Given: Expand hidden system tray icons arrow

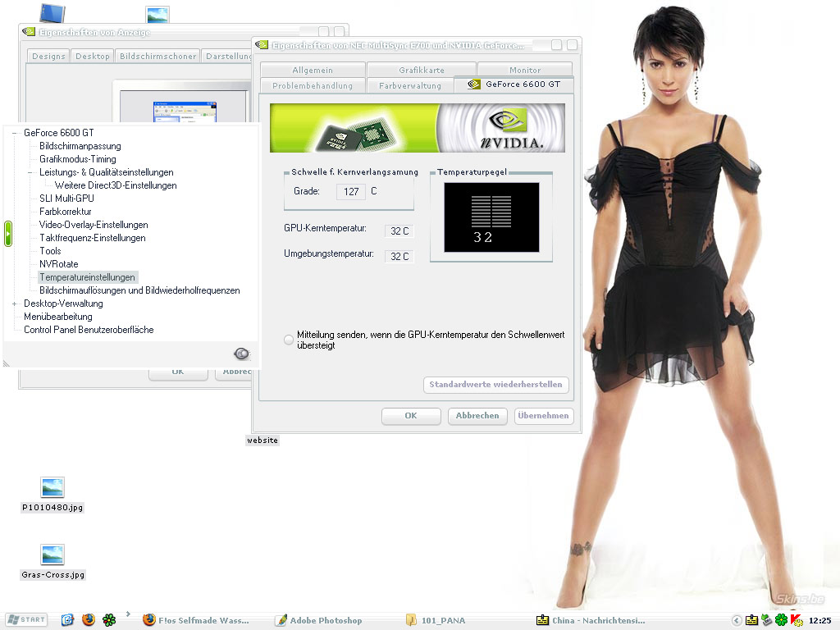Looking at the screenshot, I should click(737, 620).
